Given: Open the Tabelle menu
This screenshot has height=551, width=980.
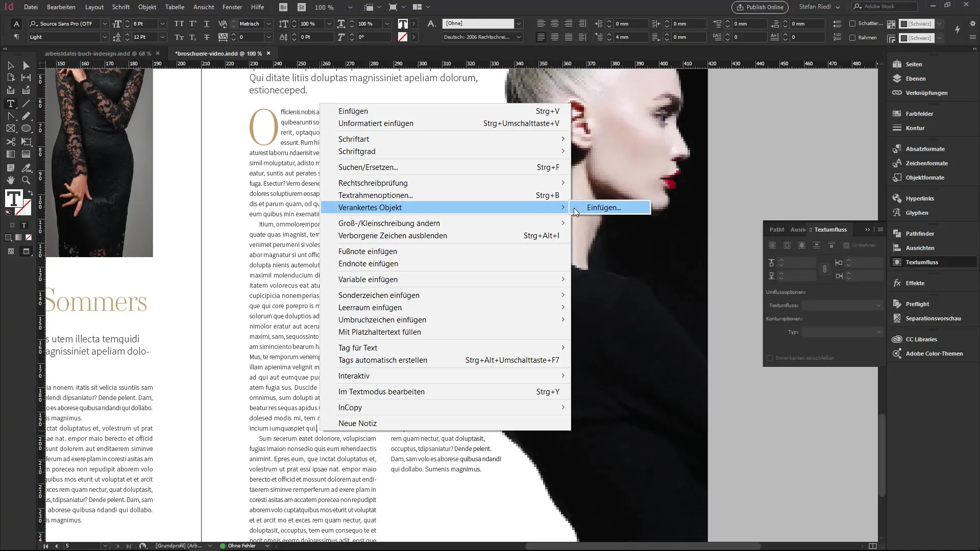Looking at the screenshot, I should pyautogui.click(x=175, y=7).
